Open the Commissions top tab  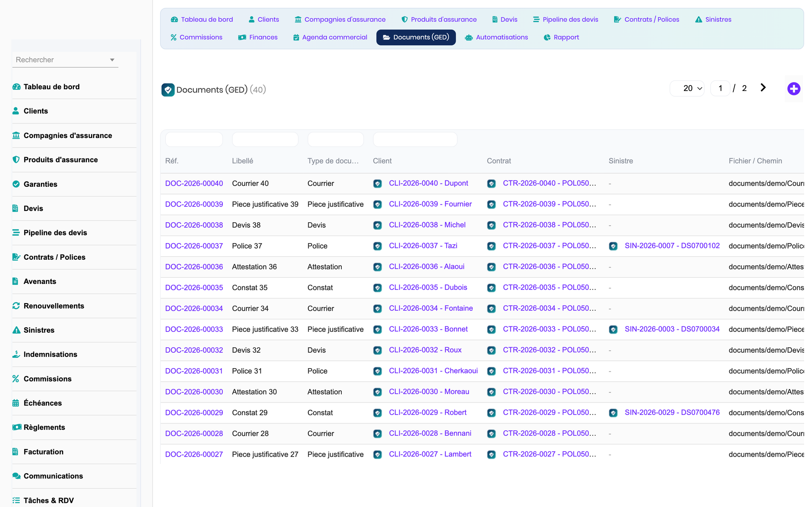pyautogui.click(x=197, y=37)
